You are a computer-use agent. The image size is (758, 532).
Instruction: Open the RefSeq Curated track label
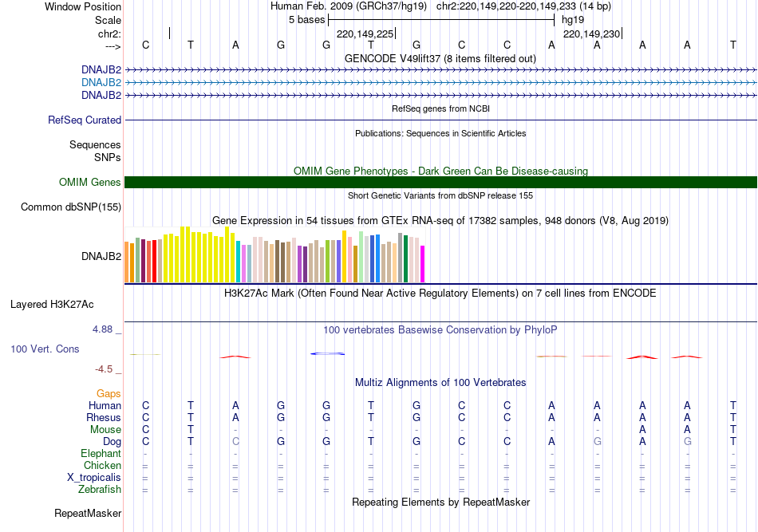pos(85,120)
